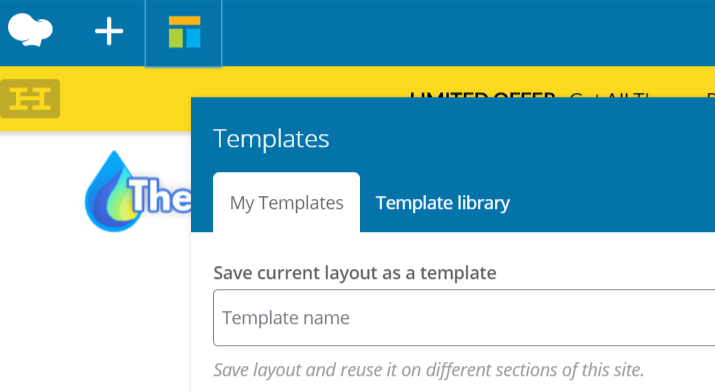Click the Templates panel heading

click(271, 139)
